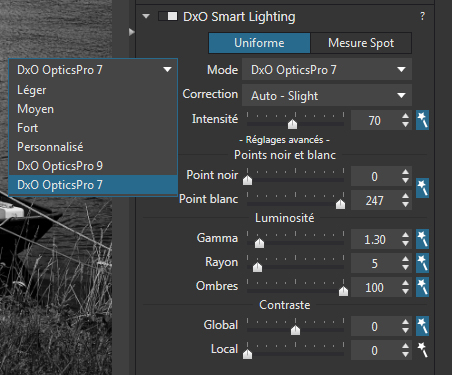452x375 pixels.
Task: Open the DxO Smart Lighting help question mark
Action: (422, 16)
